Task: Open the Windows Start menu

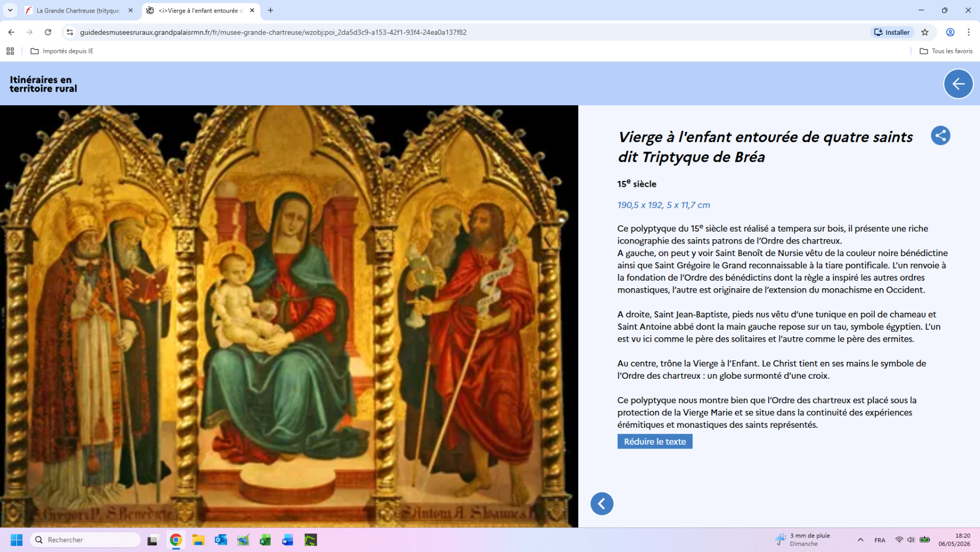Action: coord(17,540)
